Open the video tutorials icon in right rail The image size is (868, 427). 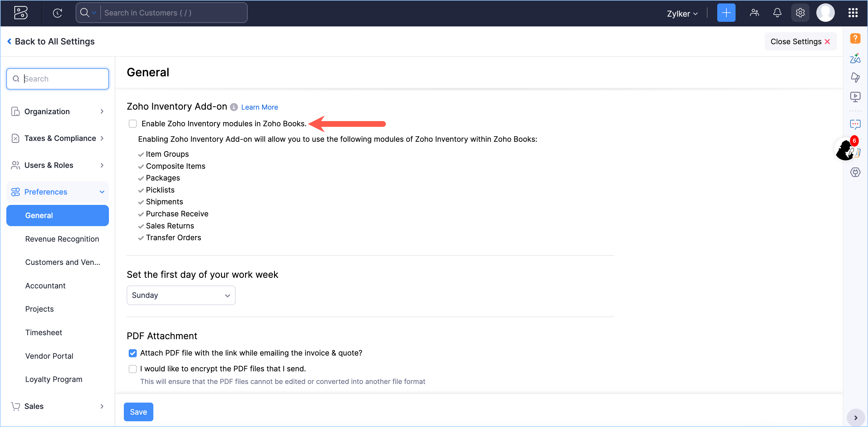pos(855,97)
